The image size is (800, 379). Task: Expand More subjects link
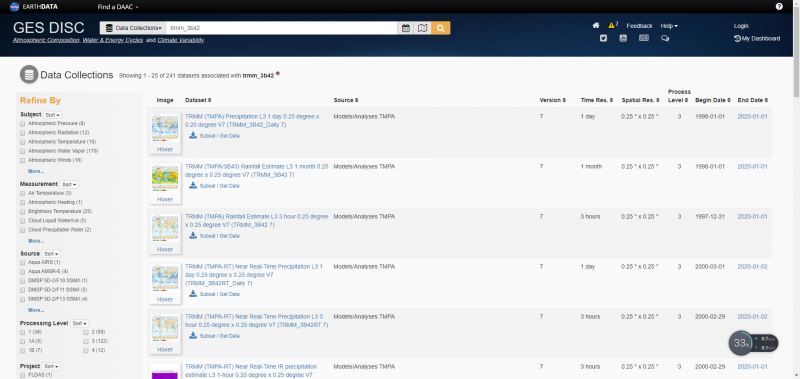point(36,171)
